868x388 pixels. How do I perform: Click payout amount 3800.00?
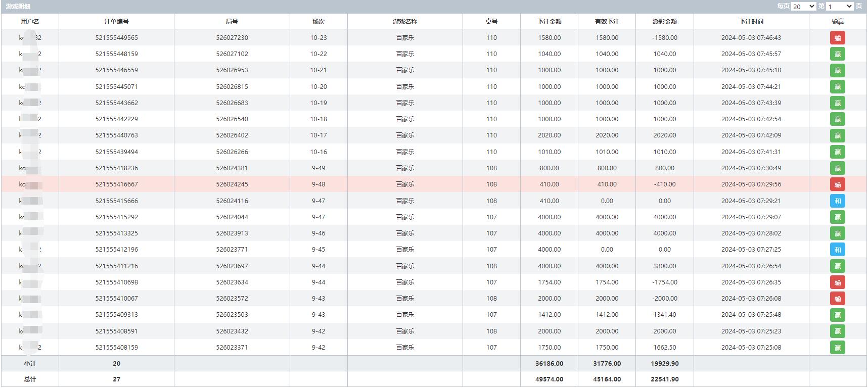click(x=664, y=266)
